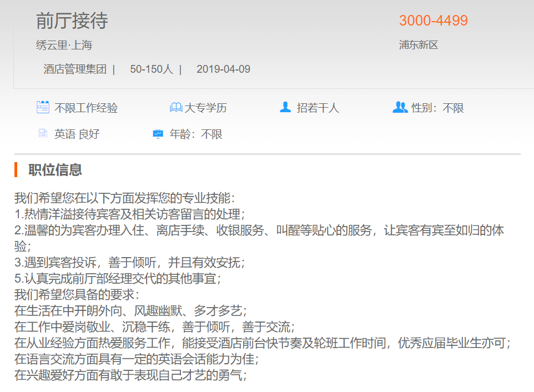The height and width of the screenshot is (392, 534).
Task: Click the 50-150人 company size text
Action: 152,69
